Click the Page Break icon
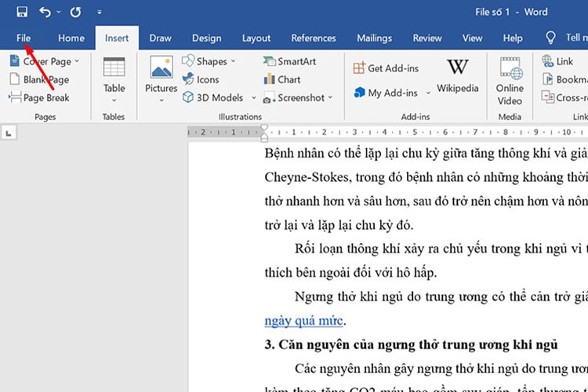 coord(15,97)
